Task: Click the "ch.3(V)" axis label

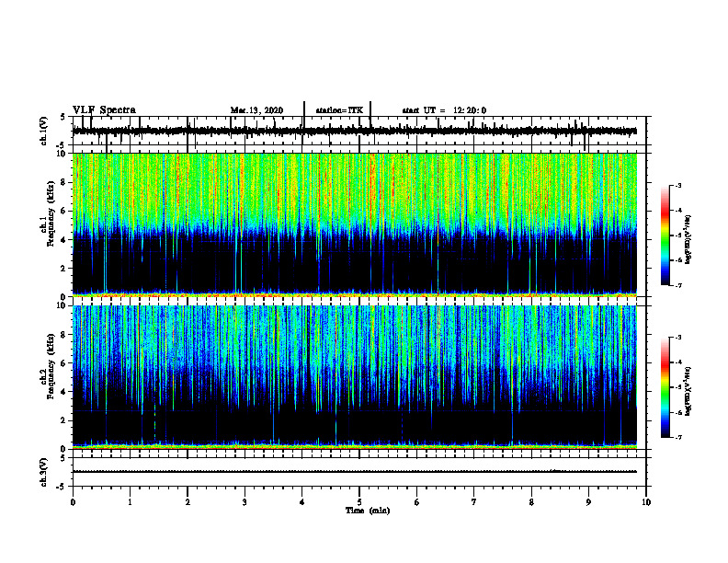Action: (x=44, y=472)
